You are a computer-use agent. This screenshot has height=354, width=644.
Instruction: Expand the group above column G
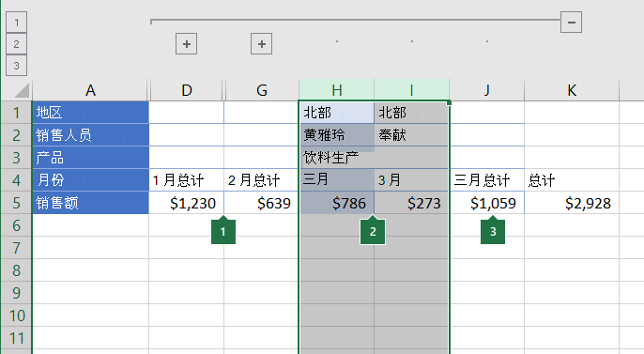click(x=262, y=44)
